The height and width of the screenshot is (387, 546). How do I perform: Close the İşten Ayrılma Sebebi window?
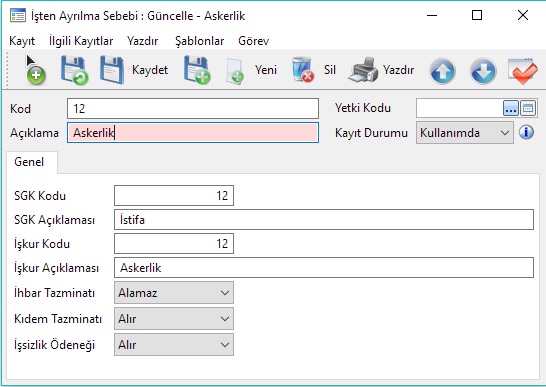(523, 15)
